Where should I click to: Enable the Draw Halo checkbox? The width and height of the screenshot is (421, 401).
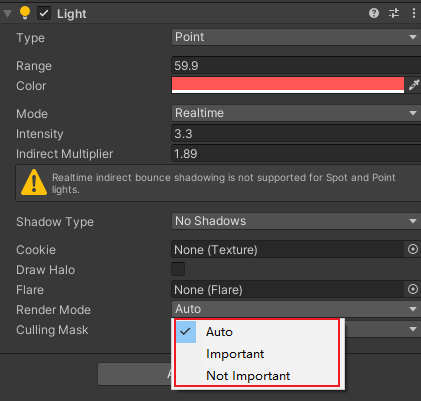pos(178,269)
